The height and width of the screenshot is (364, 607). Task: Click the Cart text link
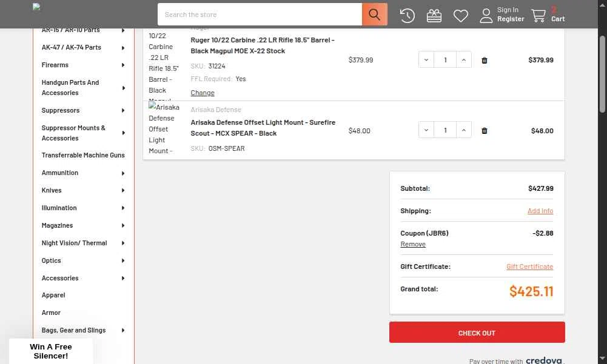pyautogui.click(x=558, y=19)
